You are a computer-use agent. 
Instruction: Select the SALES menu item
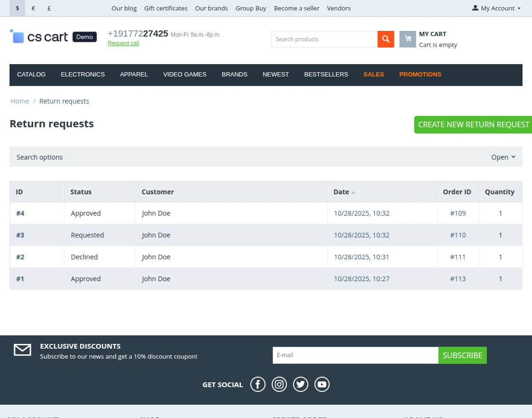click(373, 75)
